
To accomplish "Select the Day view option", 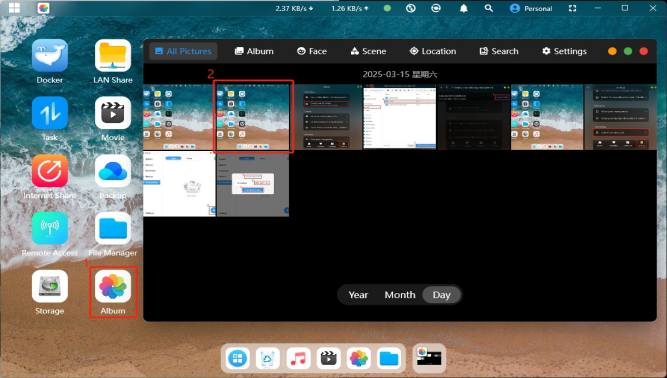I will click(x=442, y=295).
